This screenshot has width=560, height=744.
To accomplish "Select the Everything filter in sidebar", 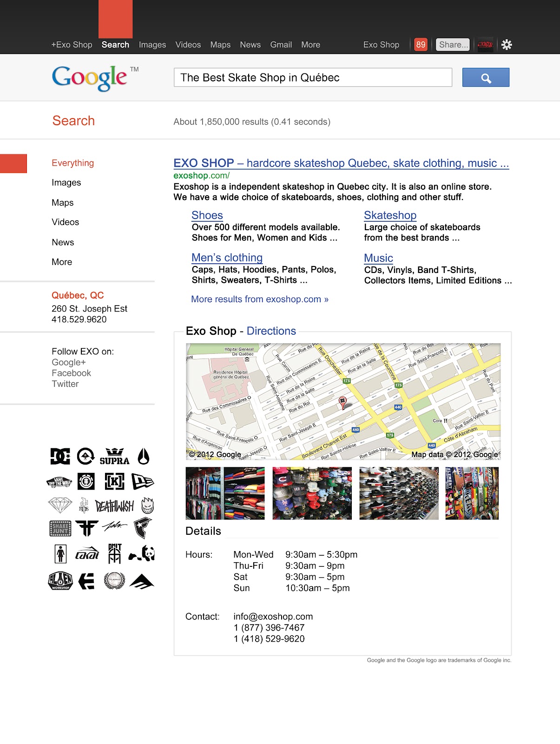I will point(73,163).
